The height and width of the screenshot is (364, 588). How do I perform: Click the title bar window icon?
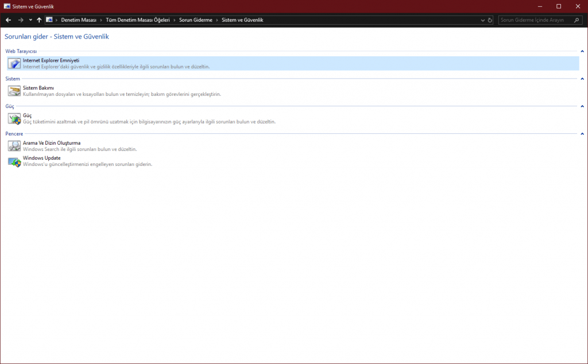point(7,6)
